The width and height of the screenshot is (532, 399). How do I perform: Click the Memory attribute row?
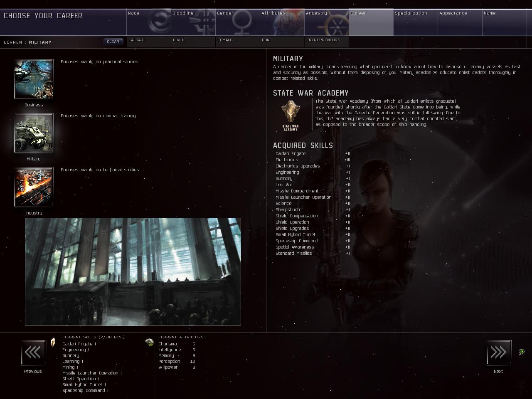[x=177, y=356]
